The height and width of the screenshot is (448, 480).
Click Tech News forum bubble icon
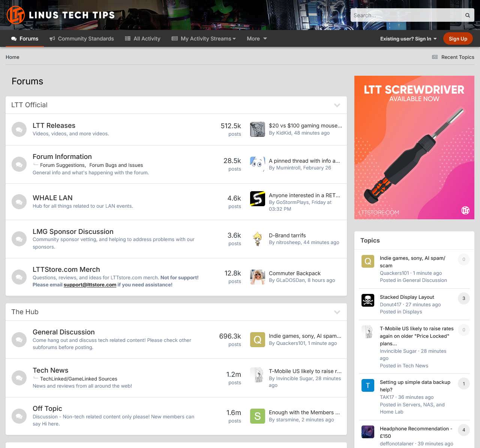[x=19, y=378]
